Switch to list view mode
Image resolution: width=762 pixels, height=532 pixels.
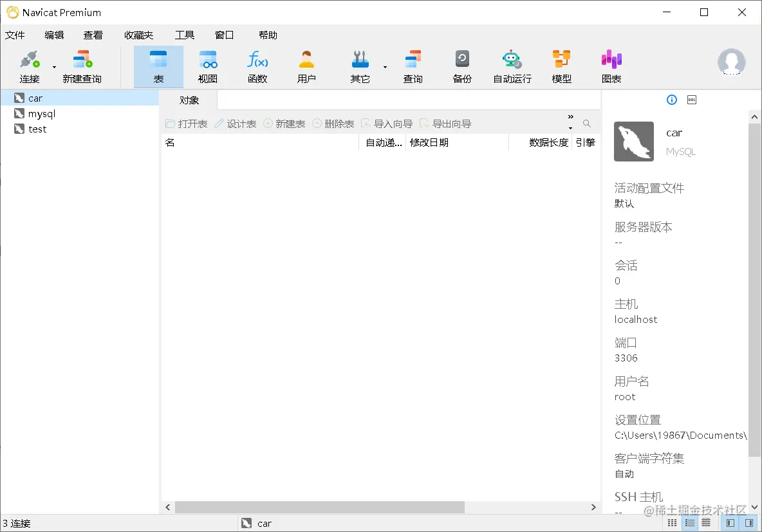coord(689,523)
